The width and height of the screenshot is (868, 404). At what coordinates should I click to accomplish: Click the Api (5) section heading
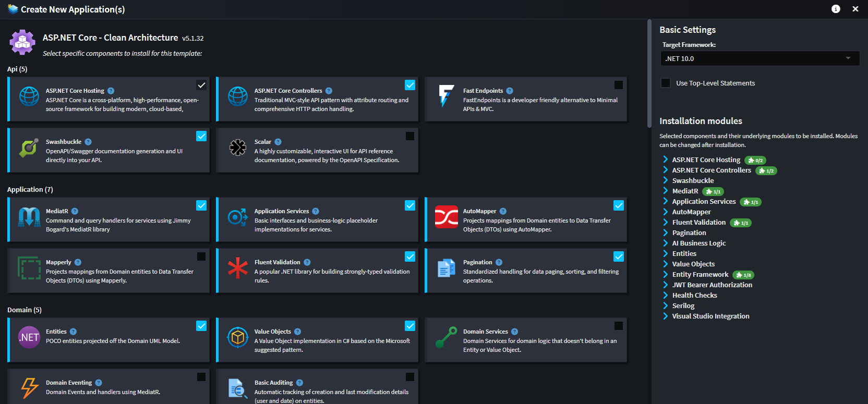tap(17, 69)
